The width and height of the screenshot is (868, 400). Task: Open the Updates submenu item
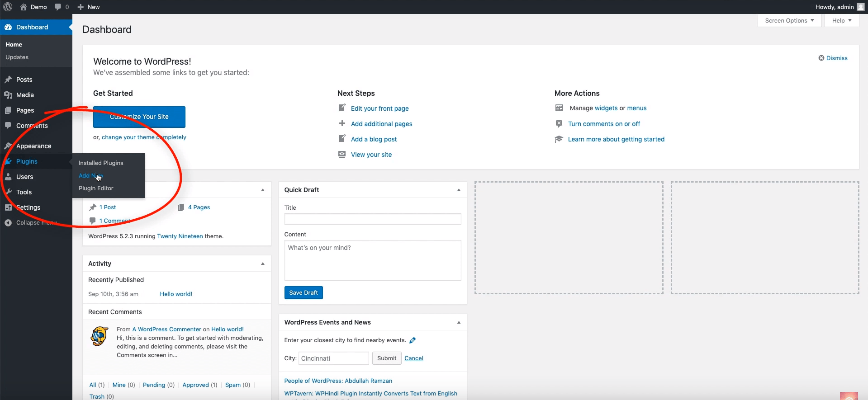tap(17, 57)
